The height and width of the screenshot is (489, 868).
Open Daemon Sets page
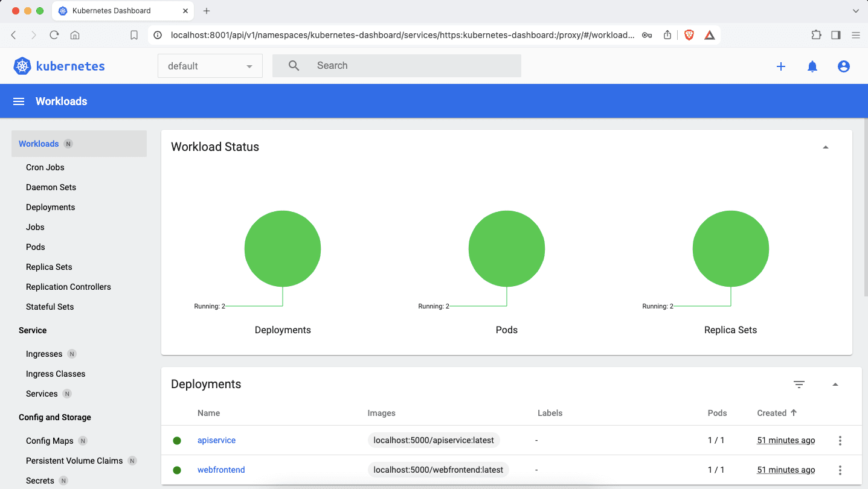51,187
